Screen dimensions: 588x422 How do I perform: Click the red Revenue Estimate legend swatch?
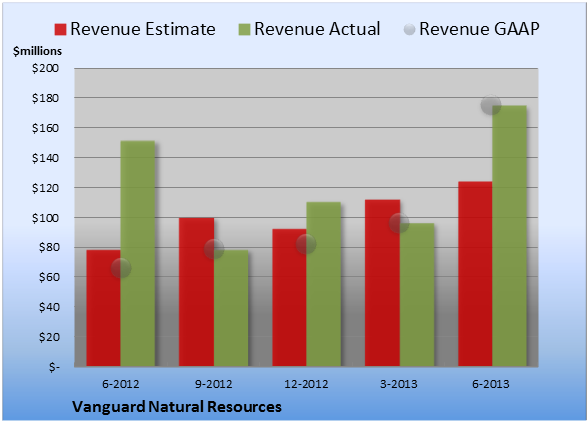(60, 30)
